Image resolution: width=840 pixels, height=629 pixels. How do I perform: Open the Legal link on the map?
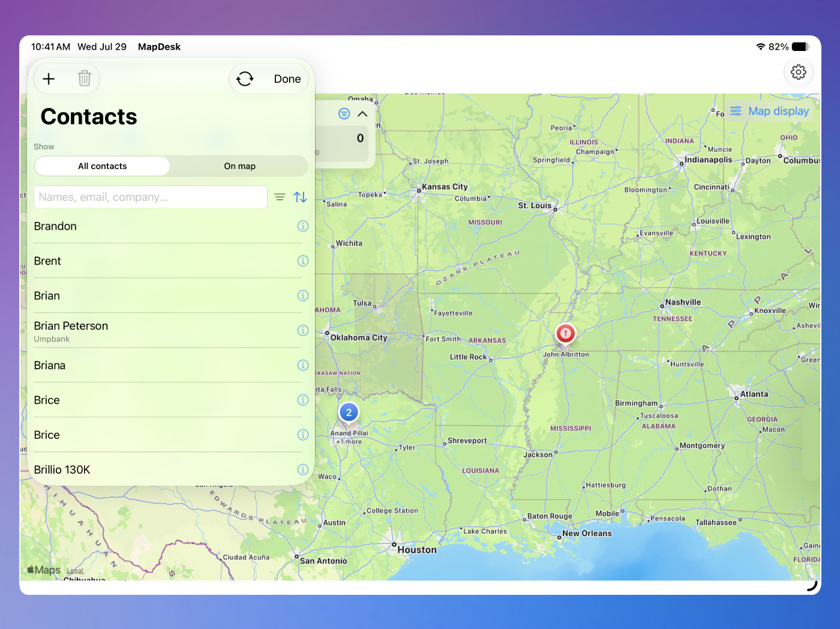coord(75,571)
